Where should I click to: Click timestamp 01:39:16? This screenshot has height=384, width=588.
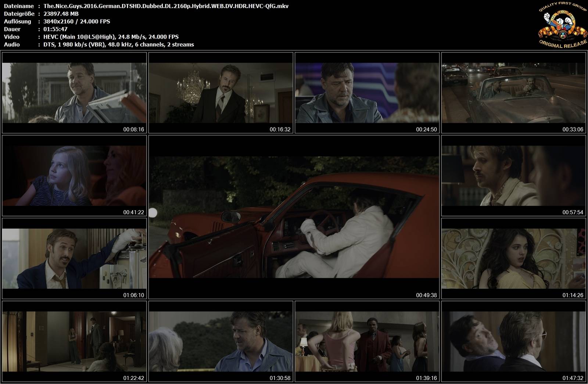pyautogui.click(x=426, y=378)
